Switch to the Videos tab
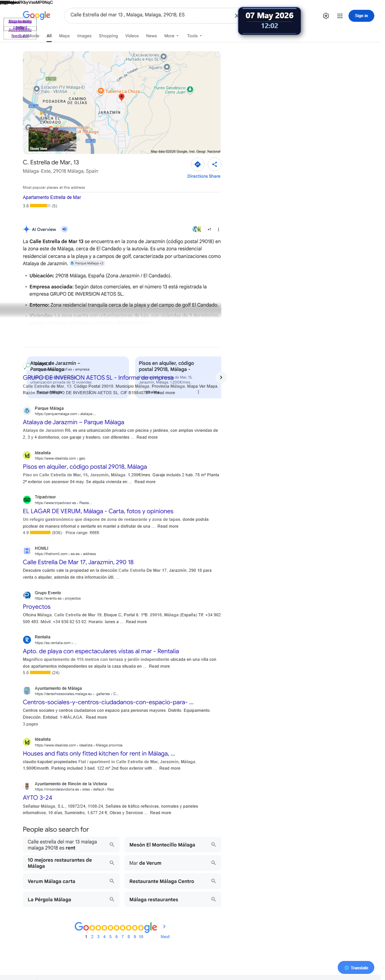385x980 pixels. [132, 36]
